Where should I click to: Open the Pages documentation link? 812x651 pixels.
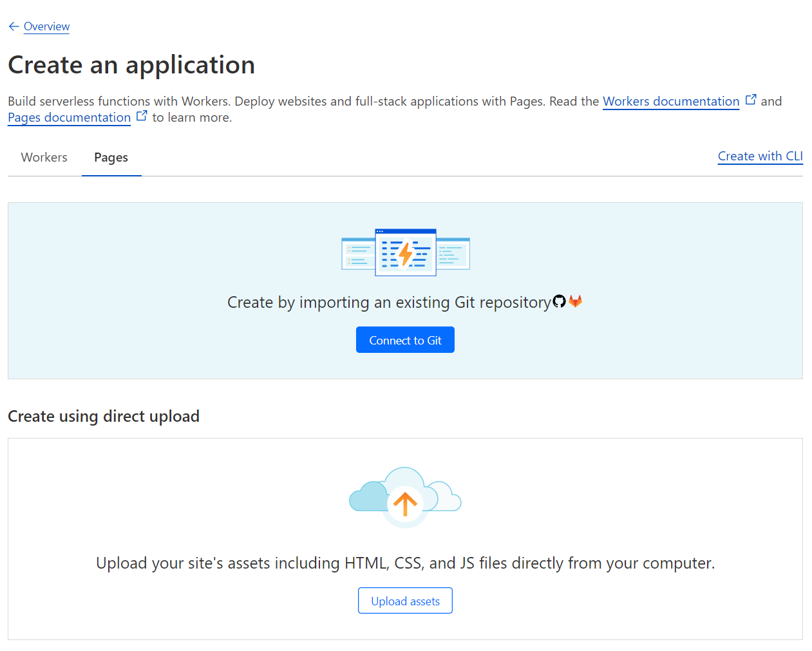pyautogui.click(x=69, y=118)
